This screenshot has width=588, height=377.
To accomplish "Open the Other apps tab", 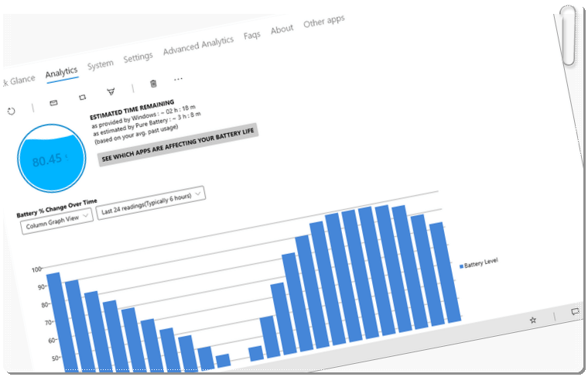I will tap(324, 21).
